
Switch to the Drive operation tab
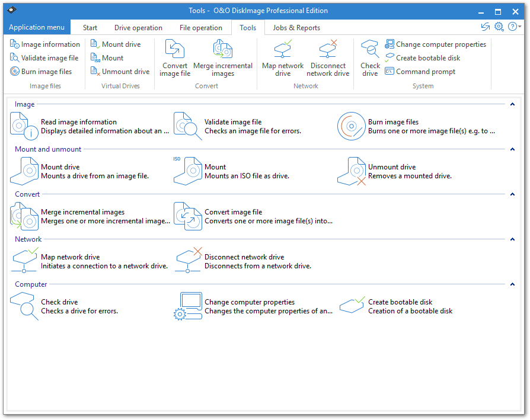pos(138,28)
